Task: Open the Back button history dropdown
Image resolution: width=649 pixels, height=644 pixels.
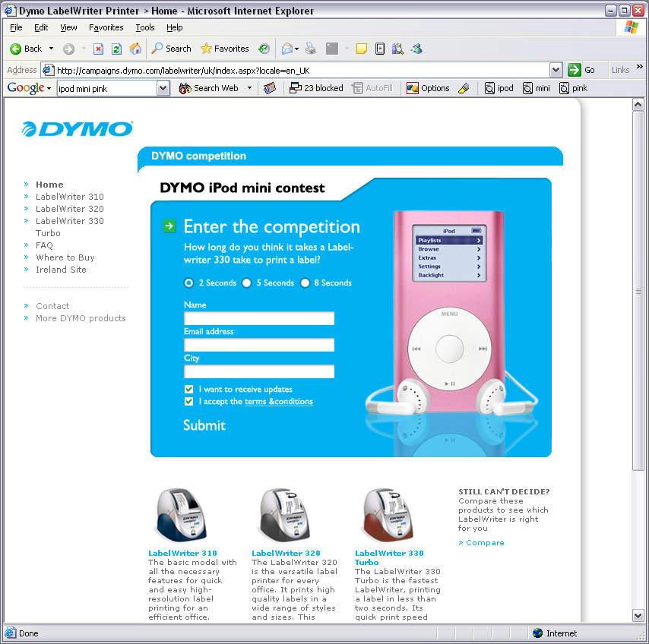Action: tap(52, 49)
